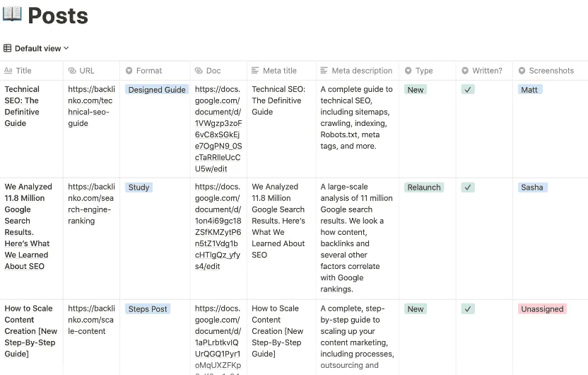
Task: Click the table icon next to Default view
Action: pyautogui.click(x=7, y=48)
